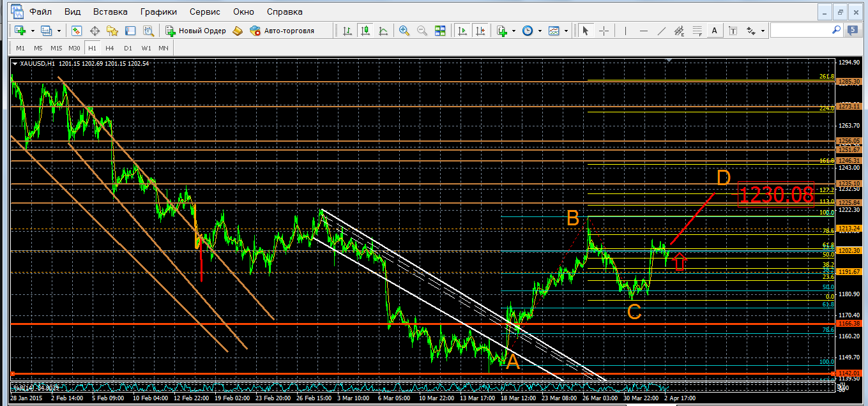Click the red 1230.08 price label

[776, 195]
